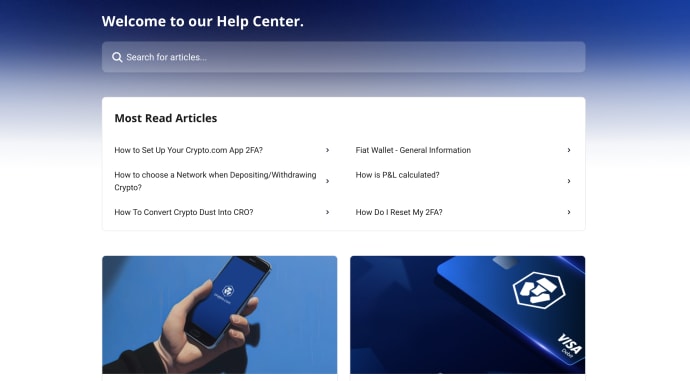Click the Most Read Articles heading
Viewport: 690px width, 381px height.
(x=165, y=118)
